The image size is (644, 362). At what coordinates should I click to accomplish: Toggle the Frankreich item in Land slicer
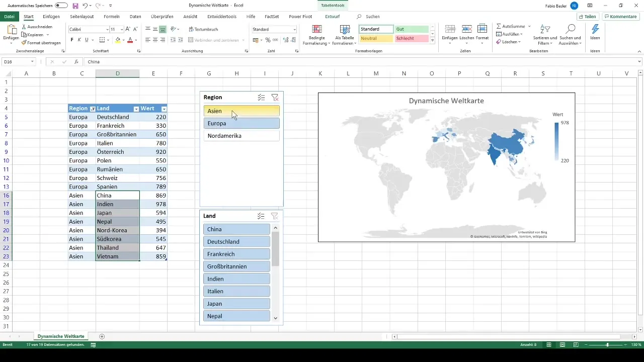pyautogui.click(x=237, y=254)
